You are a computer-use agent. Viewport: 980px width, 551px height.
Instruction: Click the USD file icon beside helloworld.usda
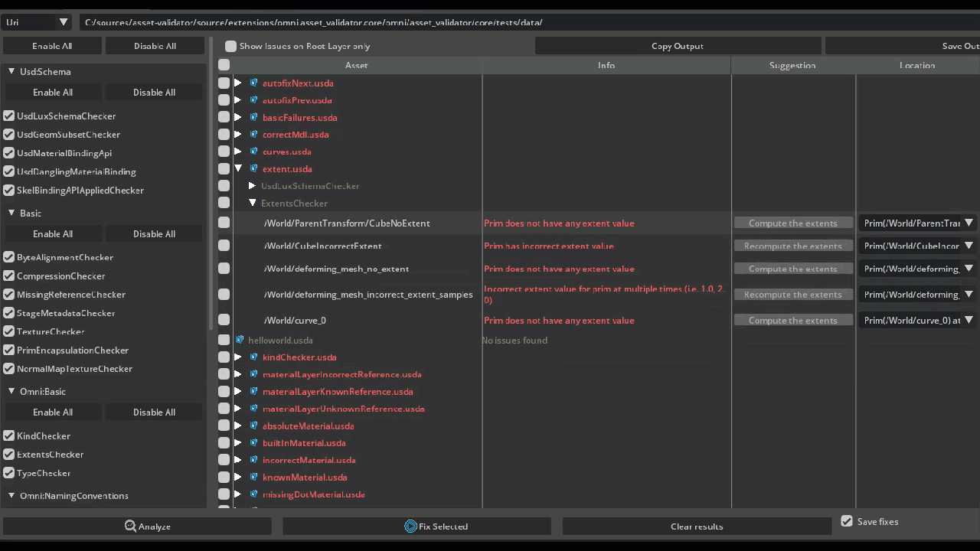[x=240, y=340]
